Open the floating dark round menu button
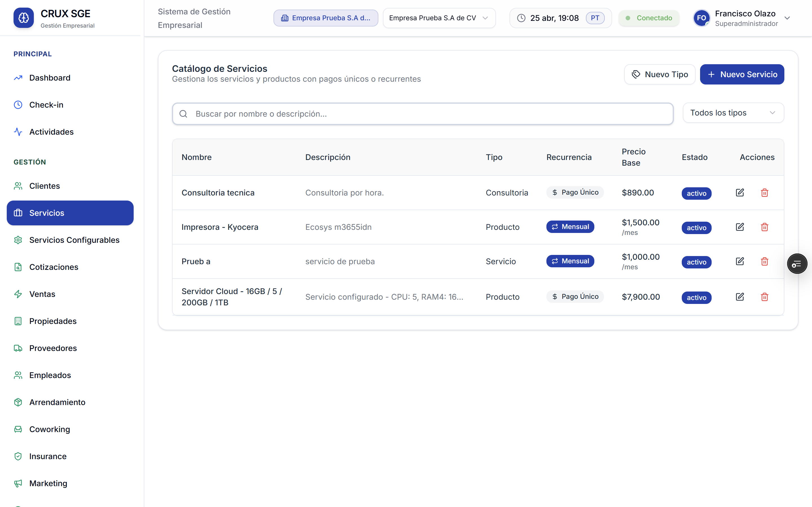Viewport: 812px width, 507px height. pyautogui.click(x=797, y=264)
